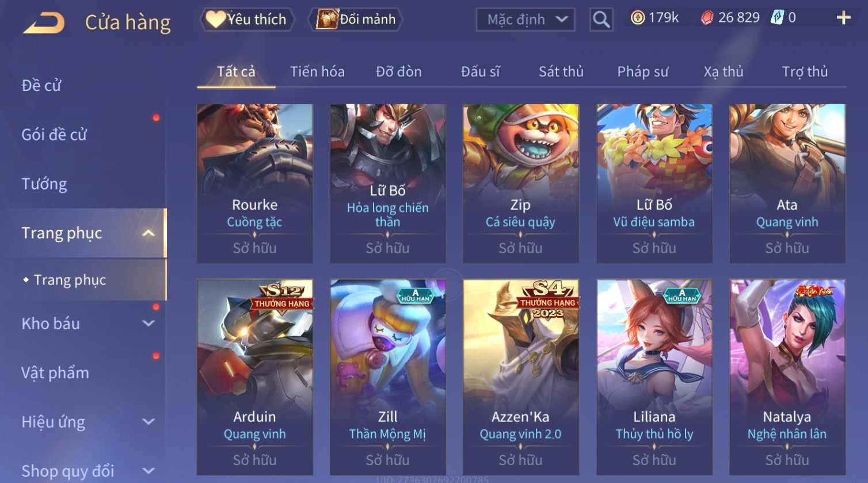Click the gold coin currency icon
Image resolution: width=868 pixels, height=483 pixels.
click(x=637, y=18)
